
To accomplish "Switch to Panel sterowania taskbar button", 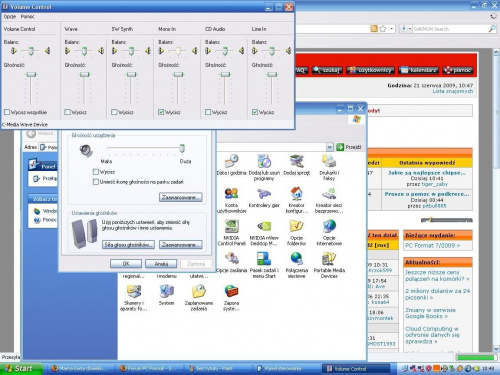I will pyautogui.click(x=287, y=369).
